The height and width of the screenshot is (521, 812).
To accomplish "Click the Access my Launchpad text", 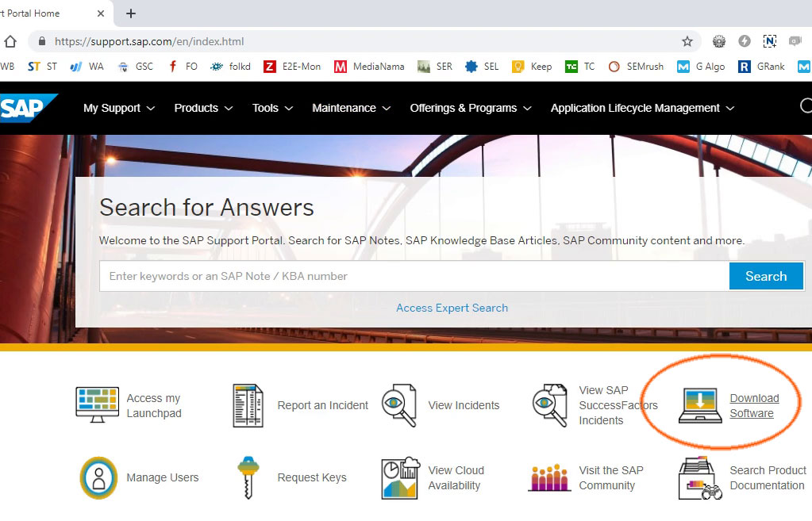I will click(154, 406).
